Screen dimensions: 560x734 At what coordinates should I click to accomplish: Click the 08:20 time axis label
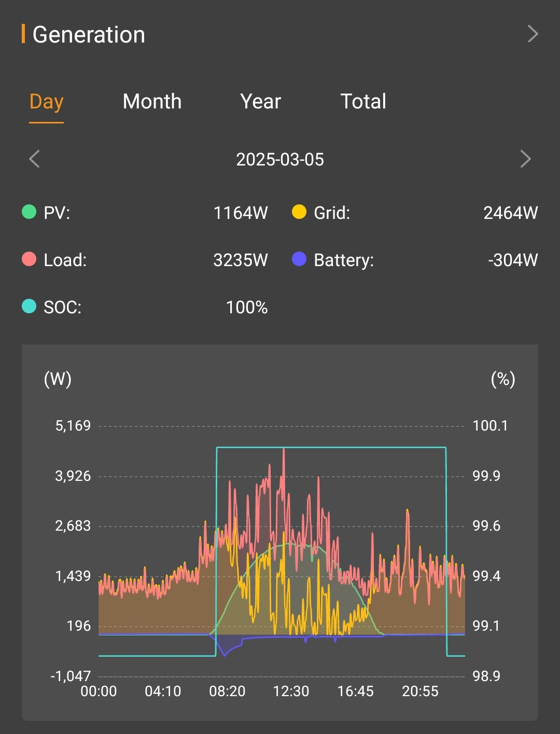click(227, 691)
